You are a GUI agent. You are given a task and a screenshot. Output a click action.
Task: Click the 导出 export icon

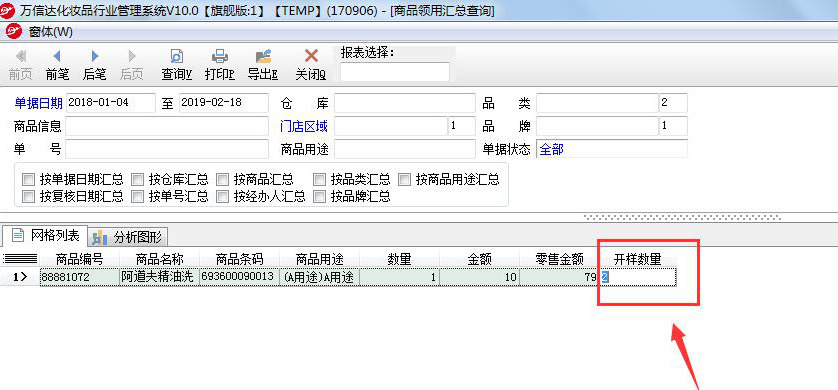coord(263,56)
